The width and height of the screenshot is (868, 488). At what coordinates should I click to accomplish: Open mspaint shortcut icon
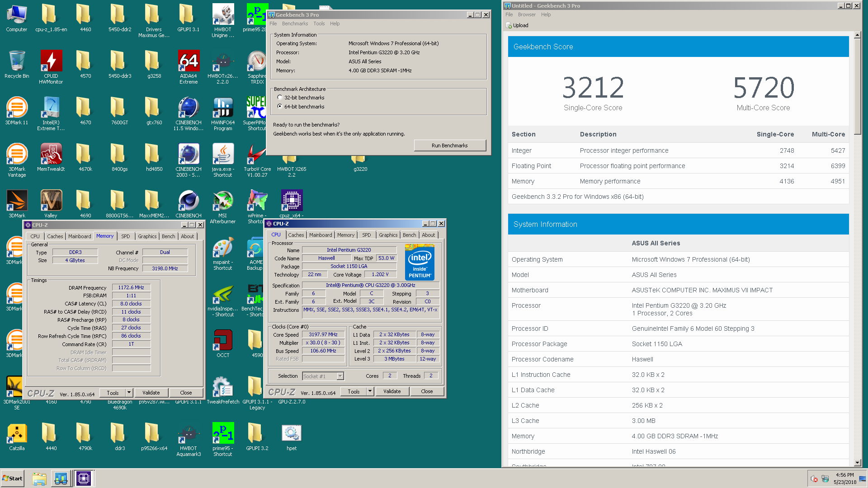[x=223, y=253]
